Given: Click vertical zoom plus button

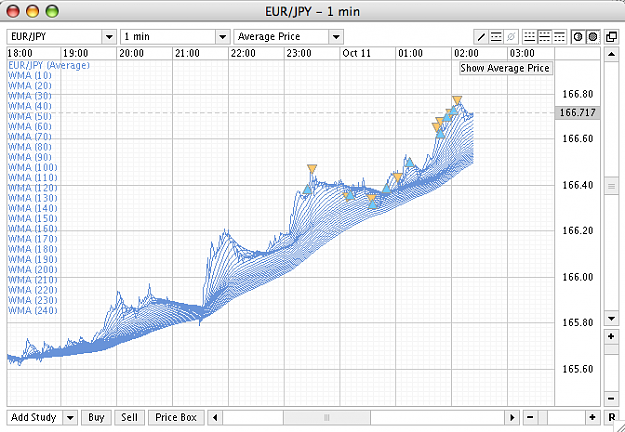Looking at the screenshot, I should [x=611, y=337].
